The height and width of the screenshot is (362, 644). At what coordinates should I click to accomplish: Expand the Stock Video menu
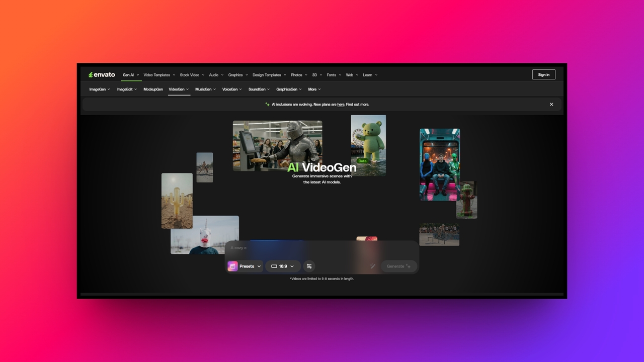click(x=192, y=75)
